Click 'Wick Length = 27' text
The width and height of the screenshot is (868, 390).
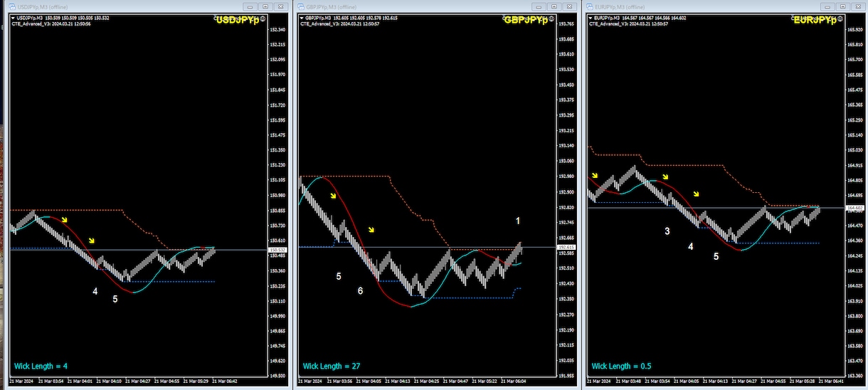[x=332, y=366]
